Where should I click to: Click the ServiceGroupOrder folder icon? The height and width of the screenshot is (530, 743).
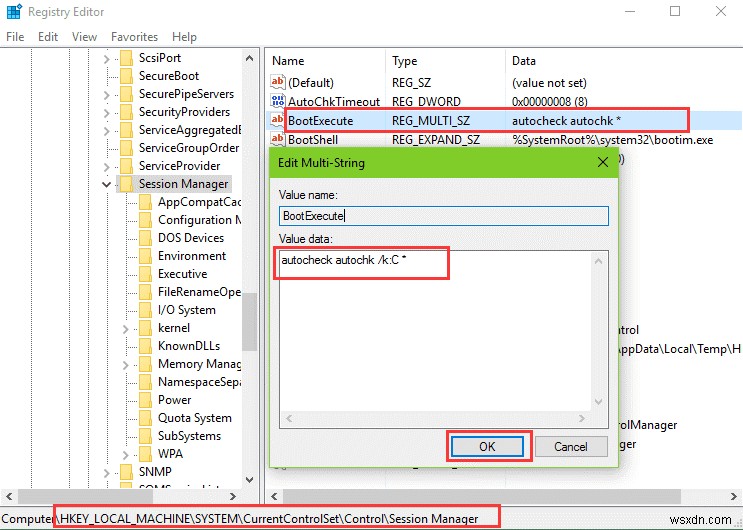[127, 148]
